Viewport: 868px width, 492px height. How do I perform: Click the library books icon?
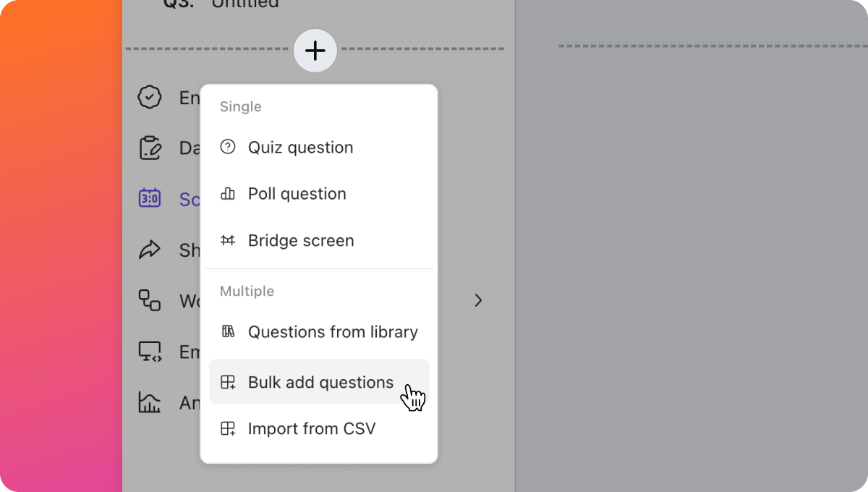[228, 331]
